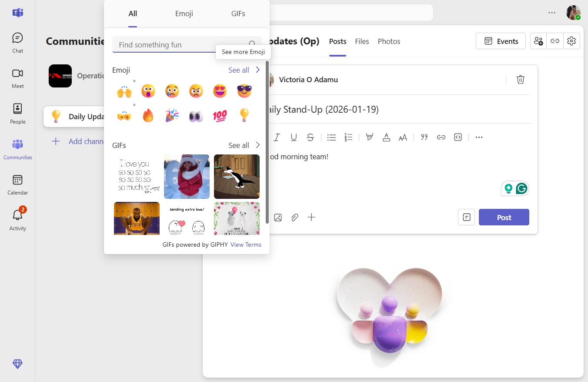
Task: Insert the heart eyes emoji
Action: tap(220, 91)
